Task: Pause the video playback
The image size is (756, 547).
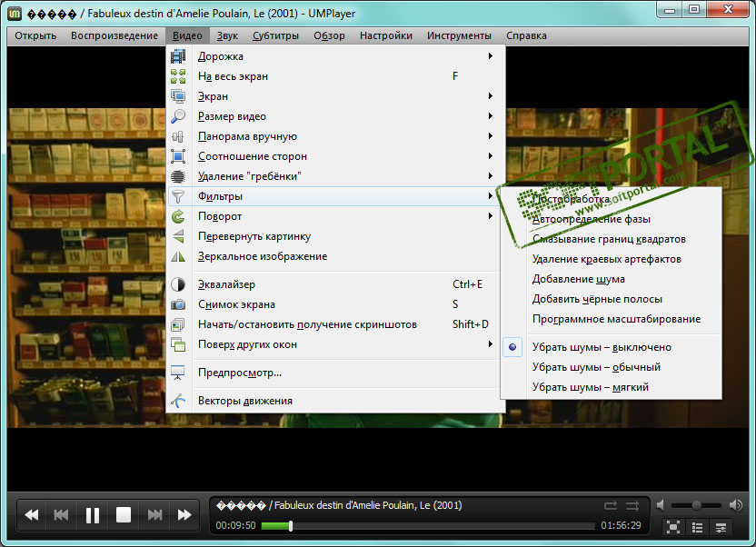Action: [x=93, y=515]
